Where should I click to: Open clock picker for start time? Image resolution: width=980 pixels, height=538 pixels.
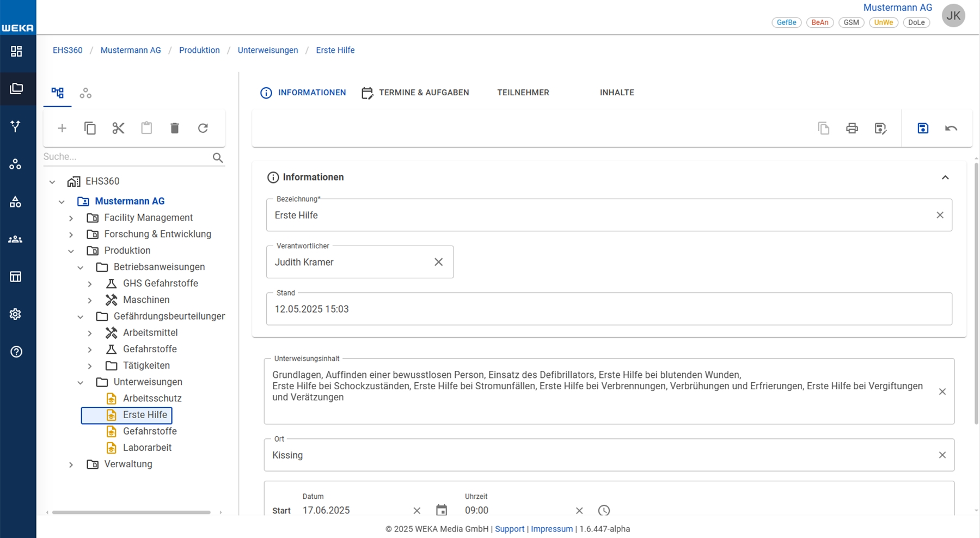604,510
